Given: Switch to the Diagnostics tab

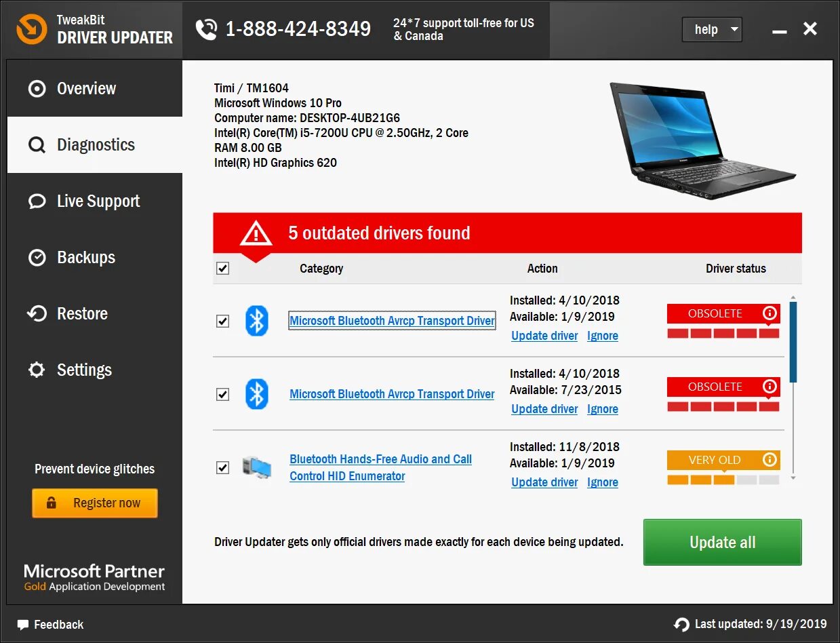Looking at the screenshot, I should coord(95,144).
